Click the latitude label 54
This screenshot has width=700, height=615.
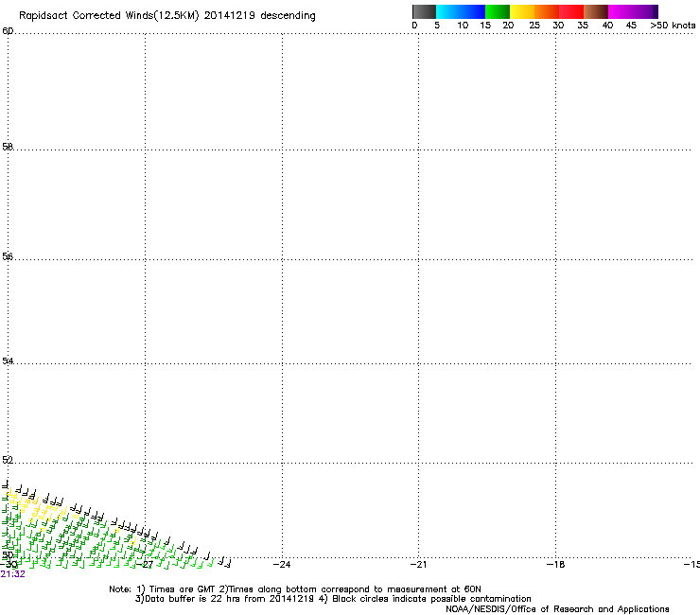(x=8, y=360)
